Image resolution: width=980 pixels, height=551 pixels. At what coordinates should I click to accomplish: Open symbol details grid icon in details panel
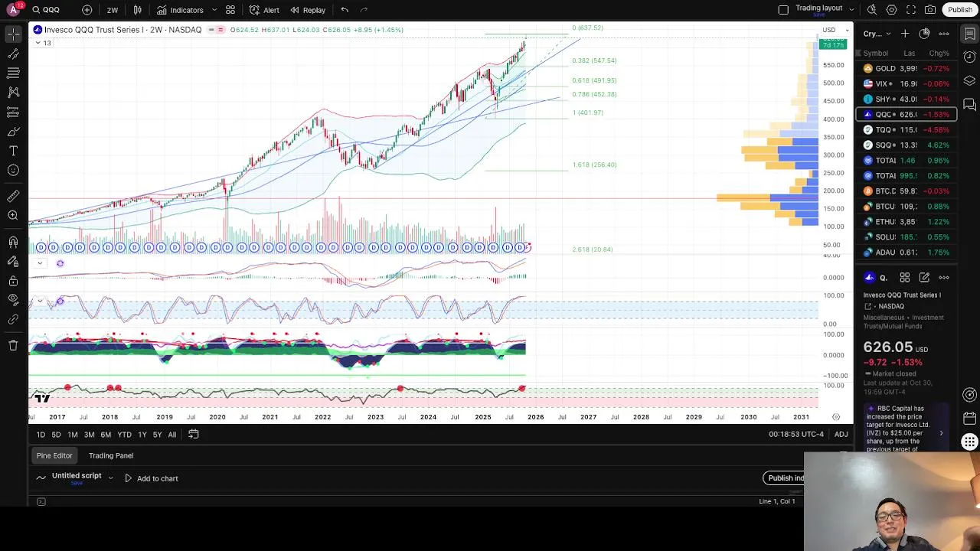[x=905, y=278]
